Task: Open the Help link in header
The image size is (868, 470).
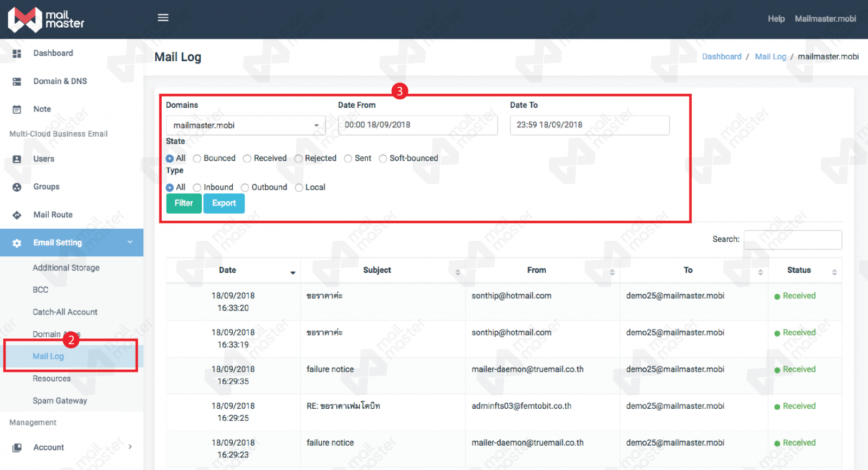Action: [x=776, y=18]
